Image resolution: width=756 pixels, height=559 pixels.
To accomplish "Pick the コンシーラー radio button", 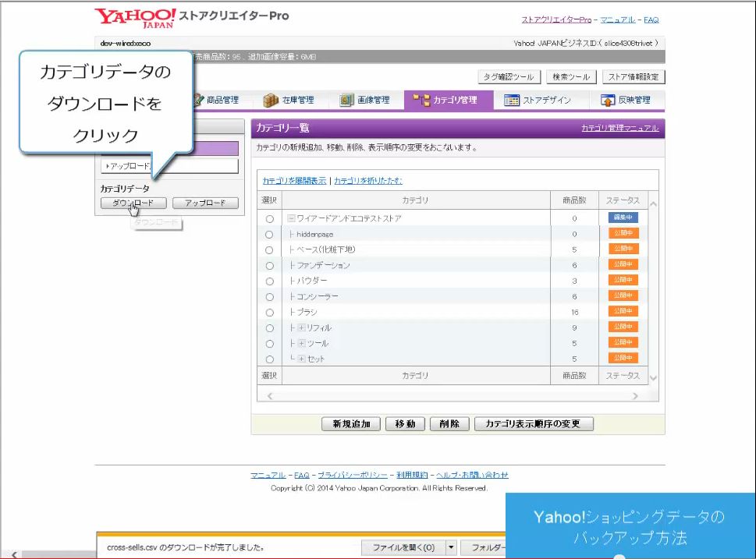I will coord(269,297).
